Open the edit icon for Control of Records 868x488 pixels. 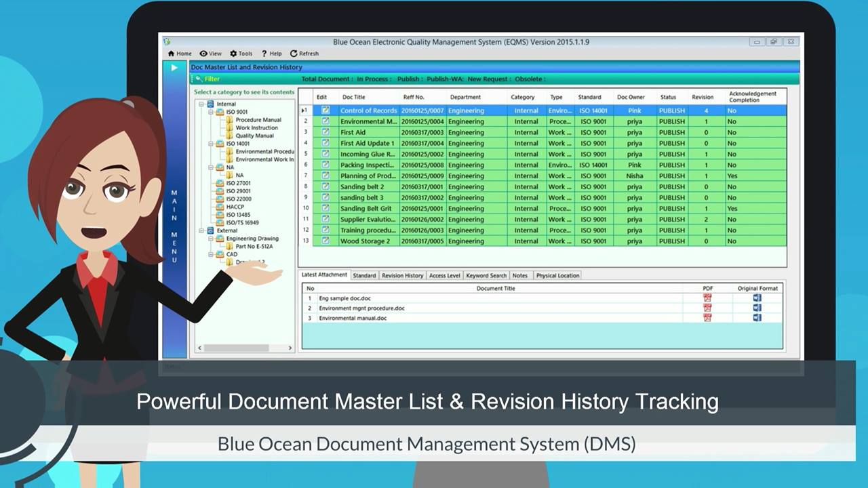(325, 110)
